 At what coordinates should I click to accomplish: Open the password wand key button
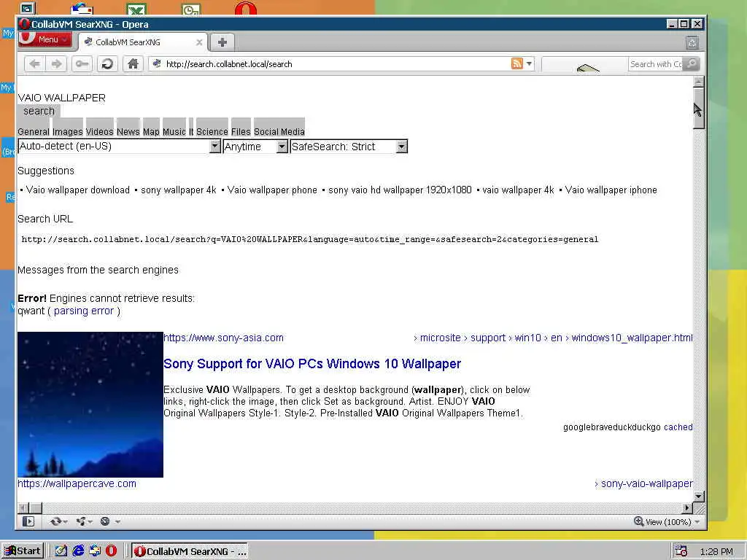pyautogui.click(x=82, y=64)
